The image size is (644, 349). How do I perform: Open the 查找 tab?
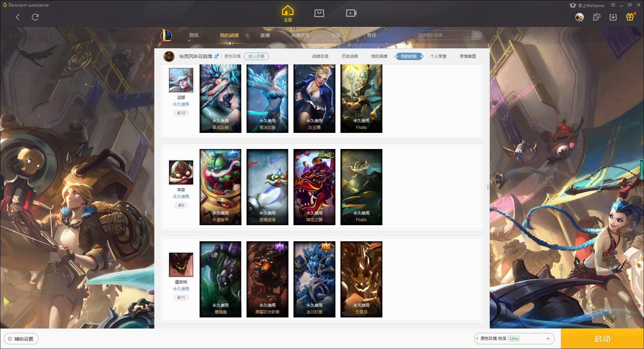coord(372,35)
